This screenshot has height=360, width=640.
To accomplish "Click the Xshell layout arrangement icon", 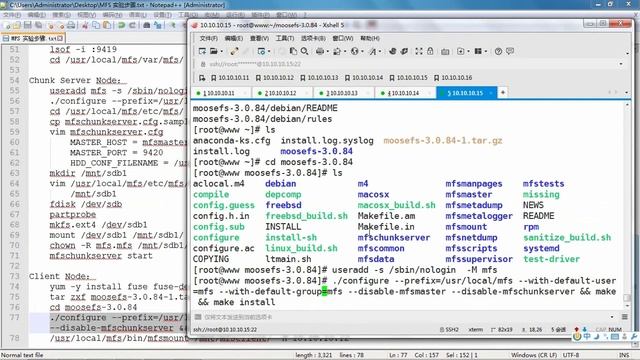I will 478,51.
